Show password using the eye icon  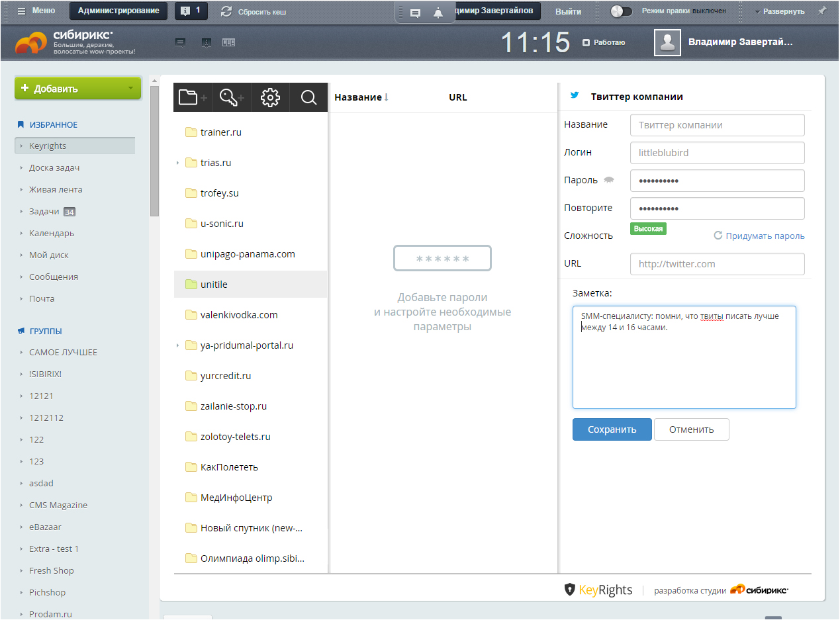coord(608,181)
